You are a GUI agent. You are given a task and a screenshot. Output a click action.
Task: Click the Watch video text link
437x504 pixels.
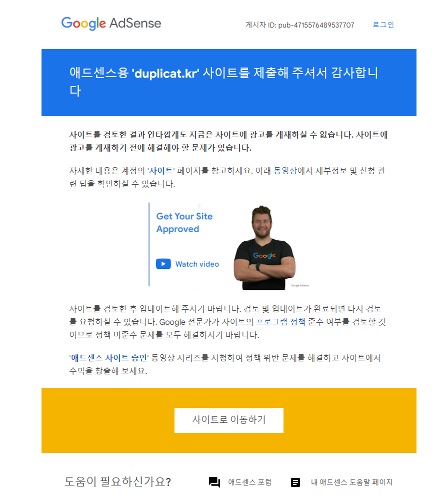(x=197, y=264)
